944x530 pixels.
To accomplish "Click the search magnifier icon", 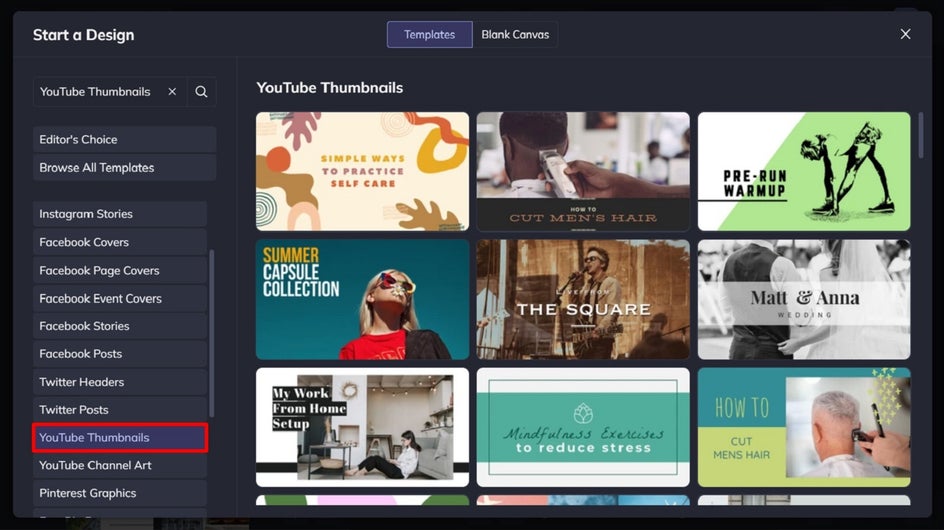I will [x=201, y=92].
